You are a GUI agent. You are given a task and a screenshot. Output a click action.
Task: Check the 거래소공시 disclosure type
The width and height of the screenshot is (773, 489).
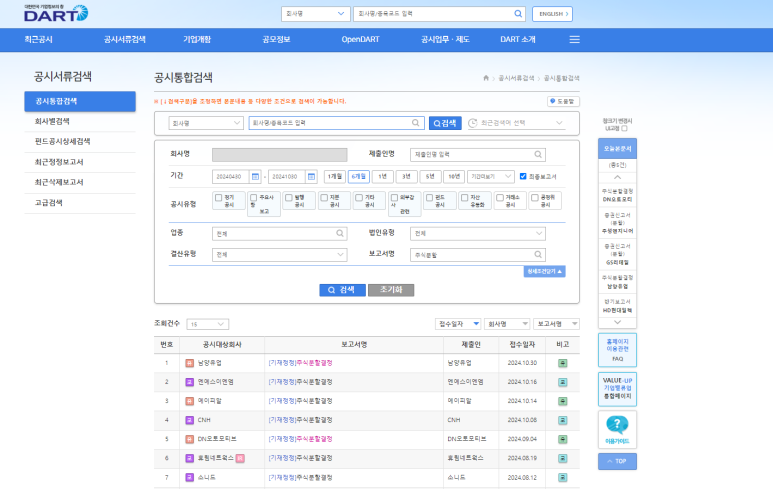(500, 198)
